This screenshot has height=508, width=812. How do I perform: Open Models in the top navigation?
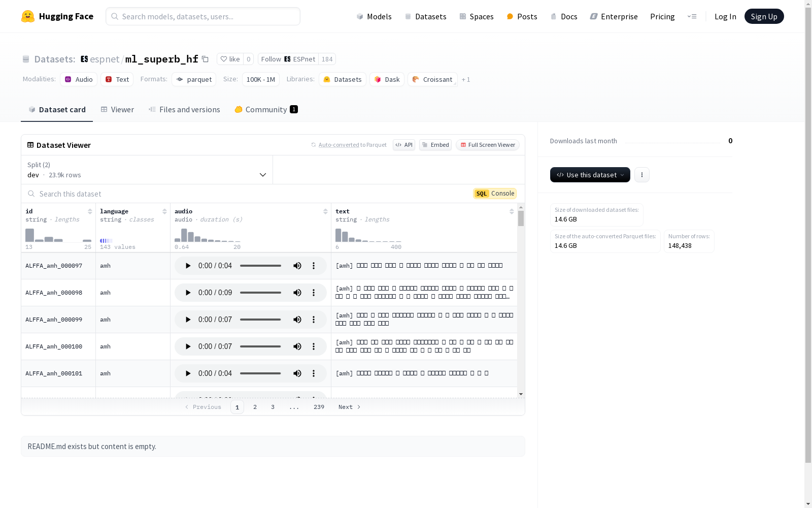(374, 16)
